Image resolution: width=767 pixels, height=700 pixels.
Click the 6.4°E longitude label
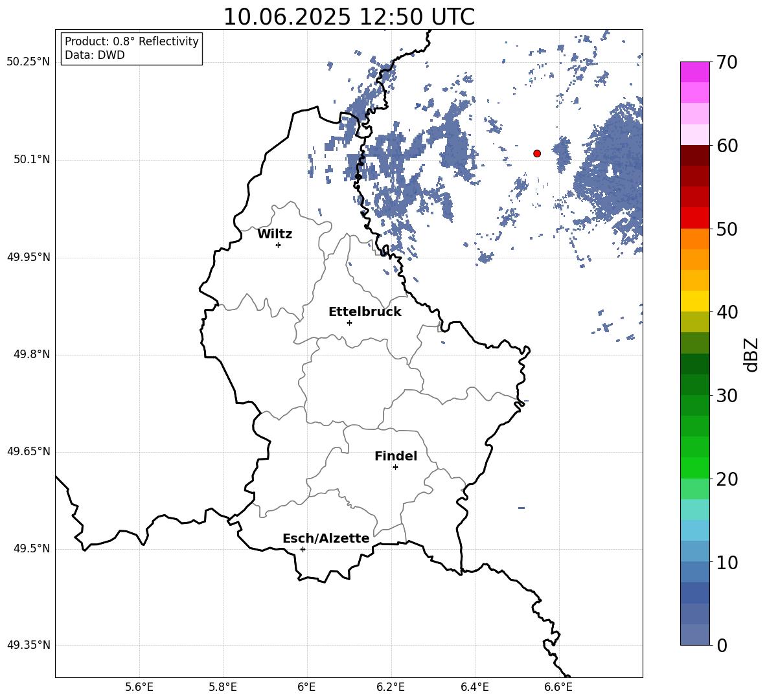tap(474, 688)
